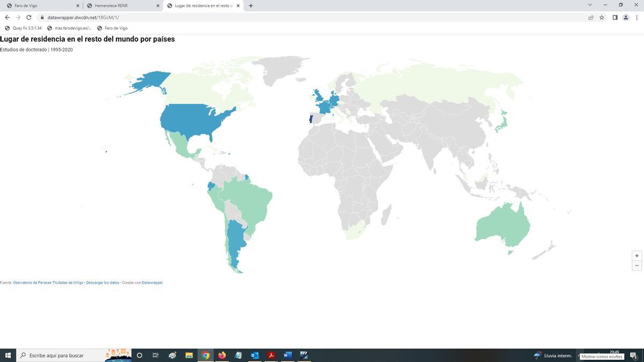Image resolution: width=644 pixels, height=362 pixels.
Task: Open the Descargar los datos link
Action: tap(103, 283)
